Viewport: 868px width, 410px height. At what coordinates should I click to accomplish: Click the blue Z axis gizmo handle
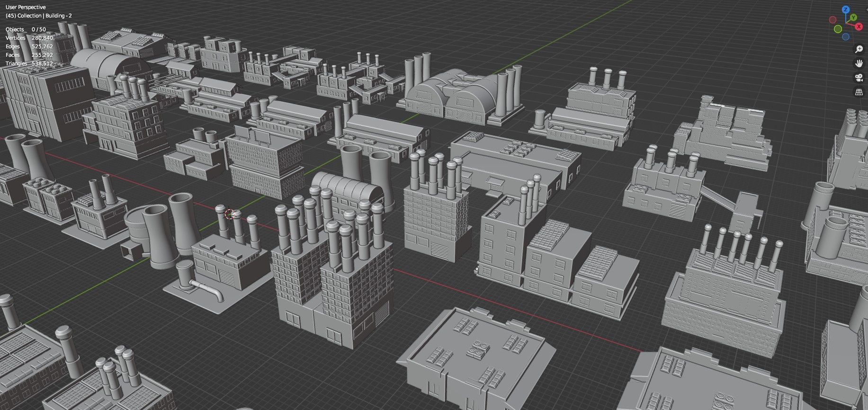pos(846,9)
